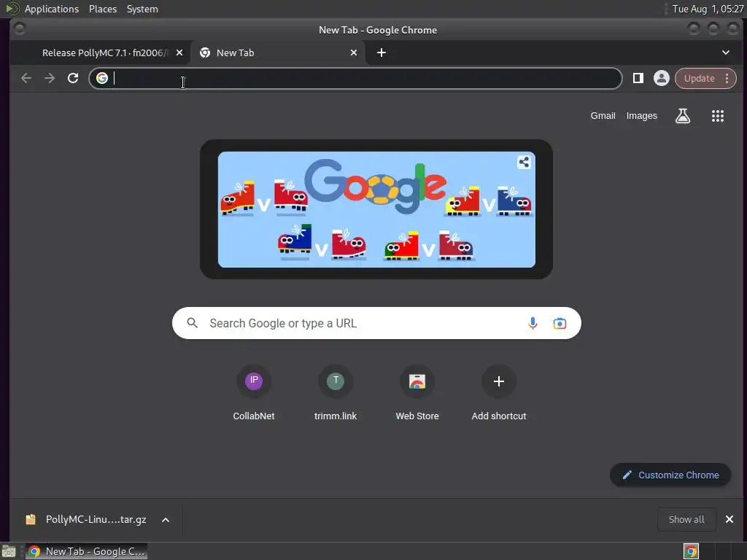Click the show desktop icon in bottom panel
The height and width of the screenshot is (560, 747).
(9, 551)
